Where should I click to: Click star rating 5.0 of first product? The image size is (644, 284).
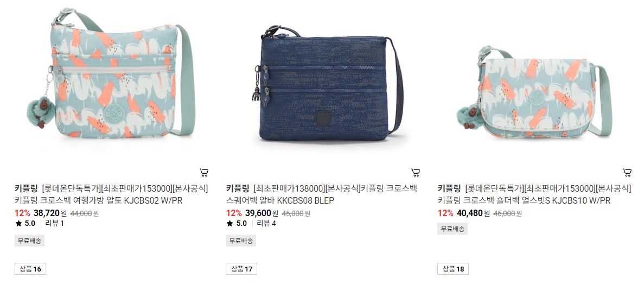pos(25,224)
